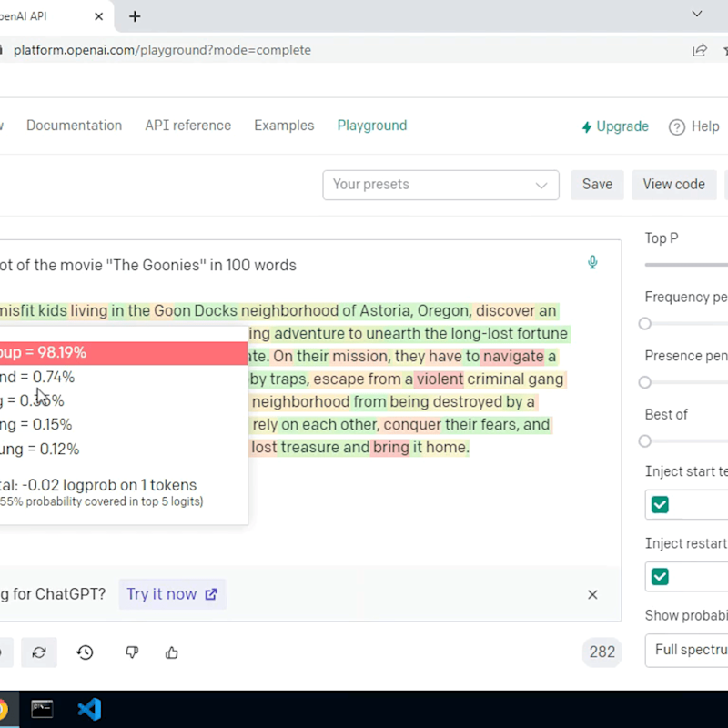Dismiss the ChatGPT banner with the X
728x728 pixels.
(x=592, y=594)
